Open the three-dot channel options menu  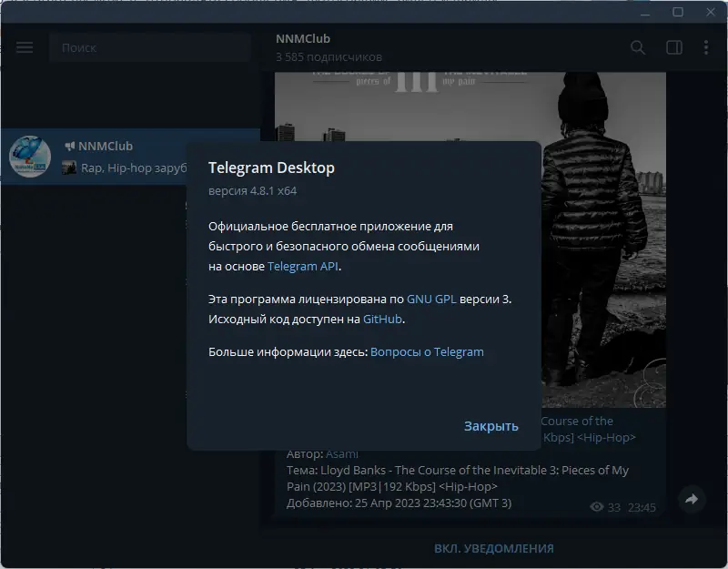tap(707, 47)
